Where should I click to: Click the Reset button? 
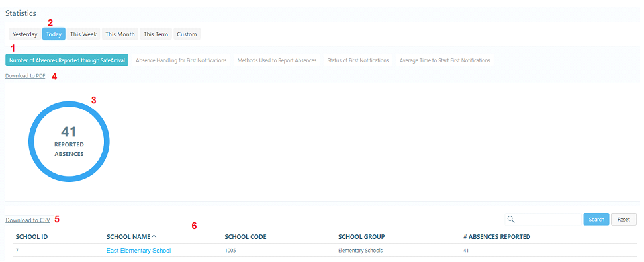[623, 219]
